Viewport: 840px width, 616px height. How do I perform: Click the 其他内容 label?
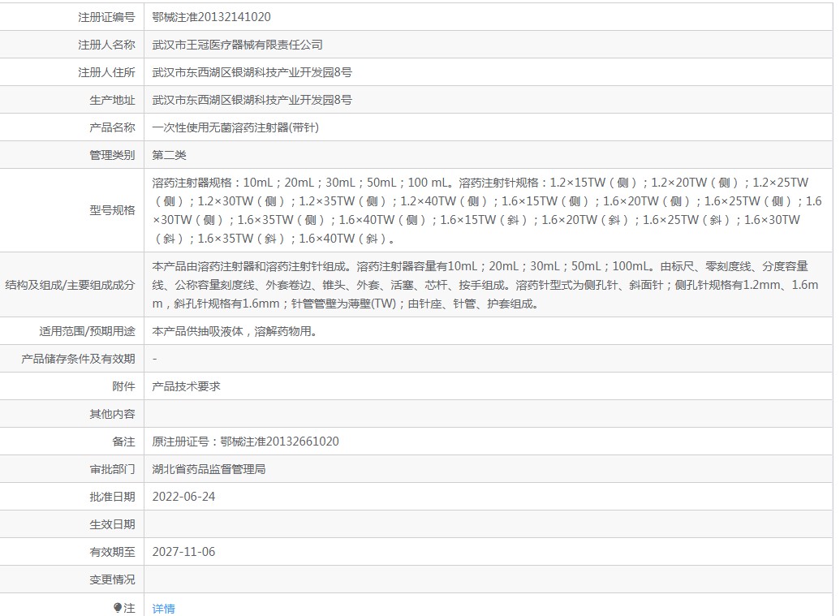pos(113,414)
